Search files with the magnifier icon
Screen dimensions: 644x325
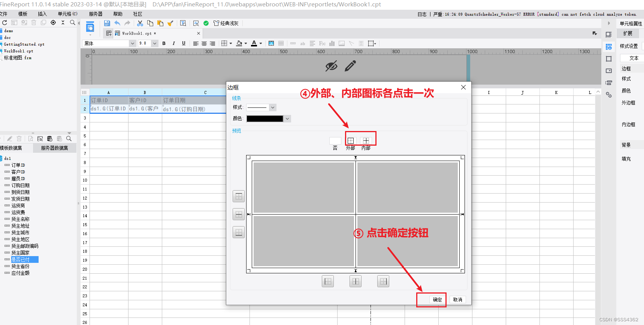(x=73, y=22)
